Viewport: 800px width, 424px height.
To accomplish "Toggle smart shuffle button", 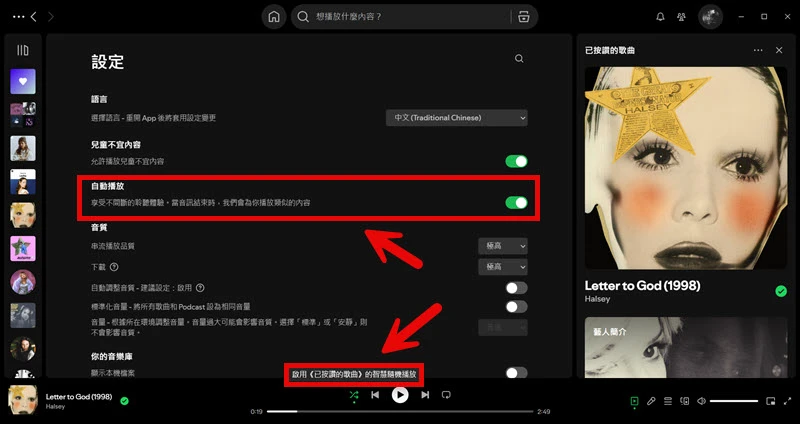I will pos(354,395).
